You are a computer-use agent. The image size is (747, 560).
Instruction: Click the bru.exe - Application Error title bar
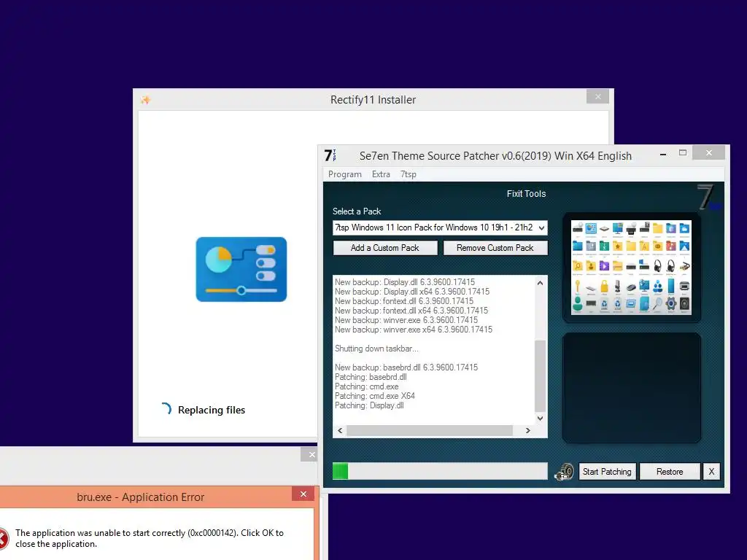pos(141,497)
